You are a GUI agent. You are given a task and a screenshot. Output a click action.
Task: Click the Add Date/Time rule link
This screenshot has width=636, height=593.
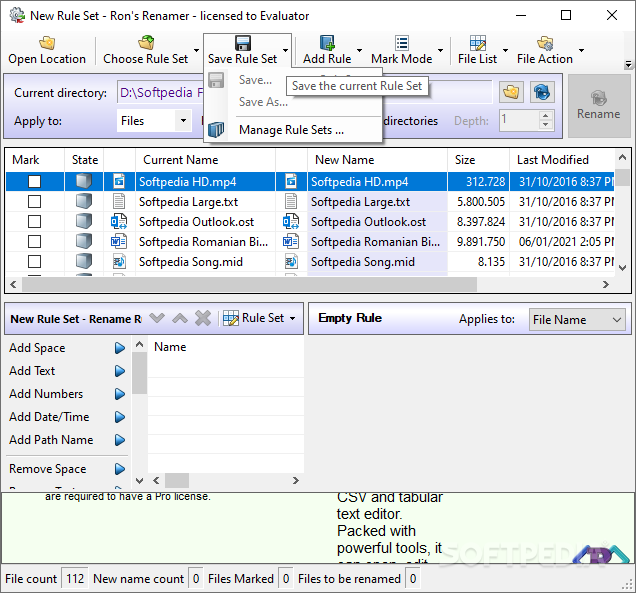[49, 417]
